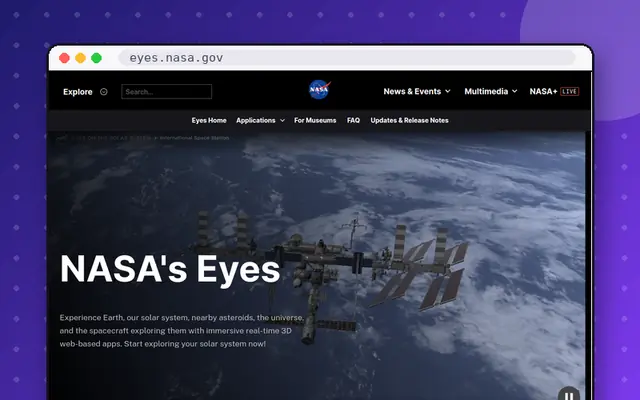
Task: Focus the Search input field
Action: pyautogui.click(x=167, y=92)
